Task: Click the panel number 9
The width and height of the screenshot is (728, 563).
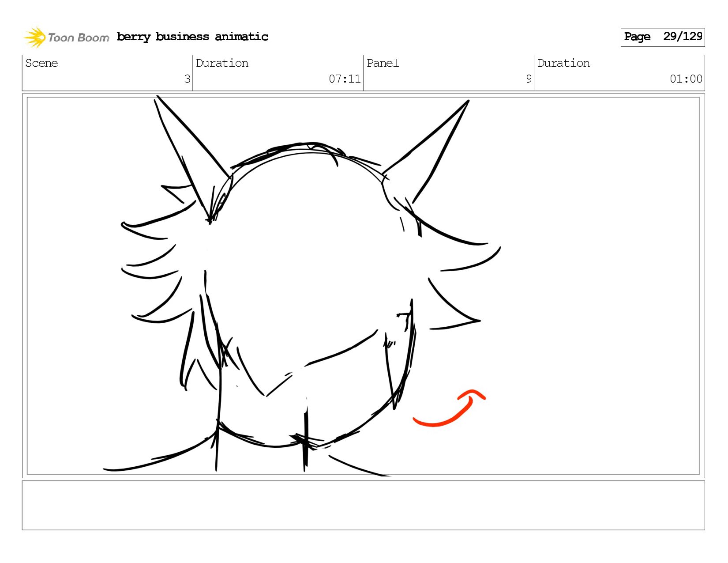Action: click(x=529, y=79)
